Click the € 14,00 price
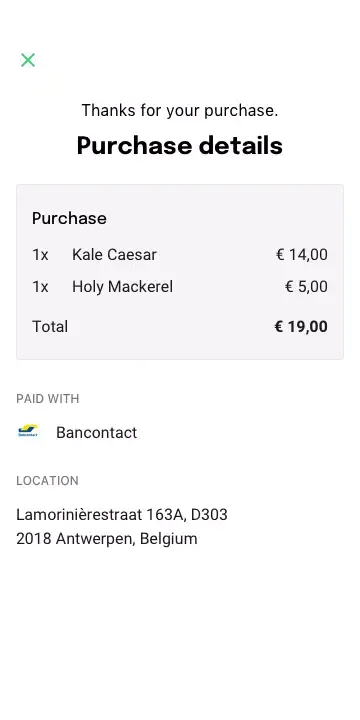The height and width of the screenshot is (720, 360). tap(302, 255)
